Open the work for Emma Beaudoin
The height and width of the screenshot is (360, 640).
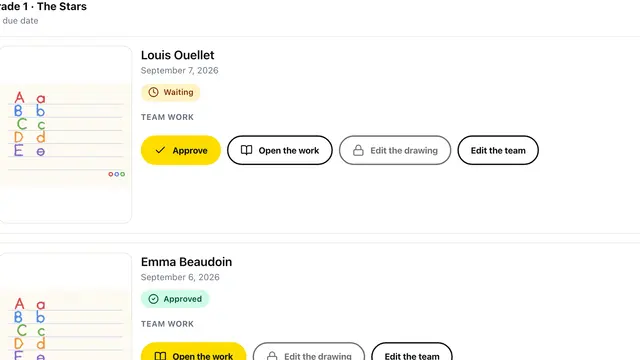pos(193,352)
